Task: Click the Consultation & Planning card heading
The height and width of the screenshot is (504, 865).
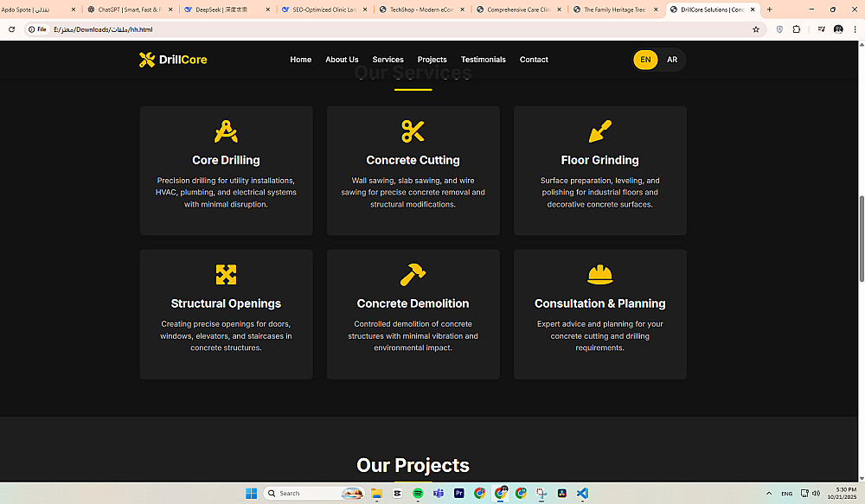Action: pos(599,303)
